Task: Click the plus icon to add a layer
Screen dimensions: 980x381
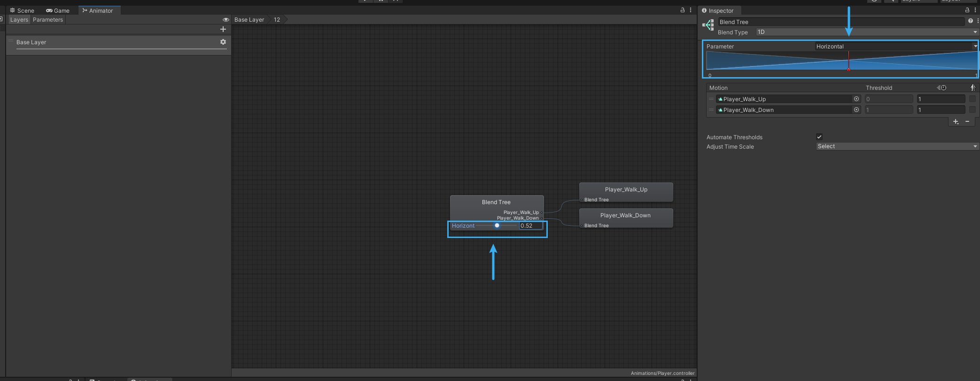Action: point(223,29)
